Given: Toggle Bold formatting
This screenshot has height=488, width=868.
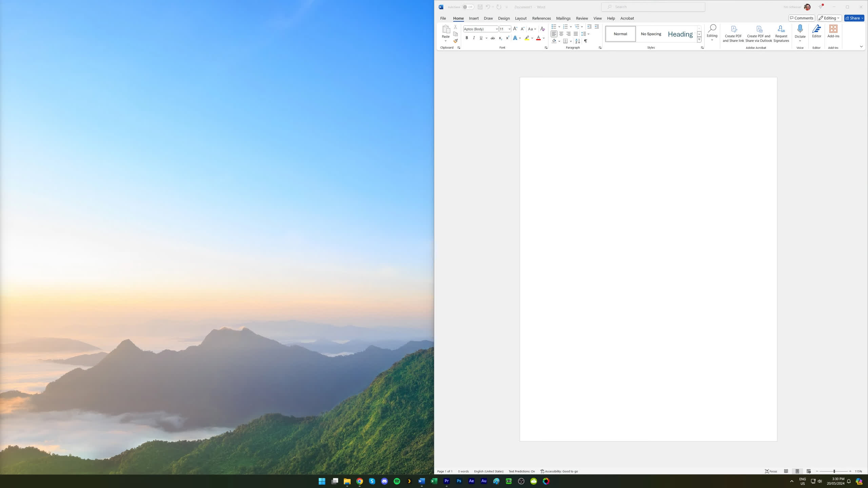Looking at the screenshot, I should pyautogui.click(x=467, y=38).
